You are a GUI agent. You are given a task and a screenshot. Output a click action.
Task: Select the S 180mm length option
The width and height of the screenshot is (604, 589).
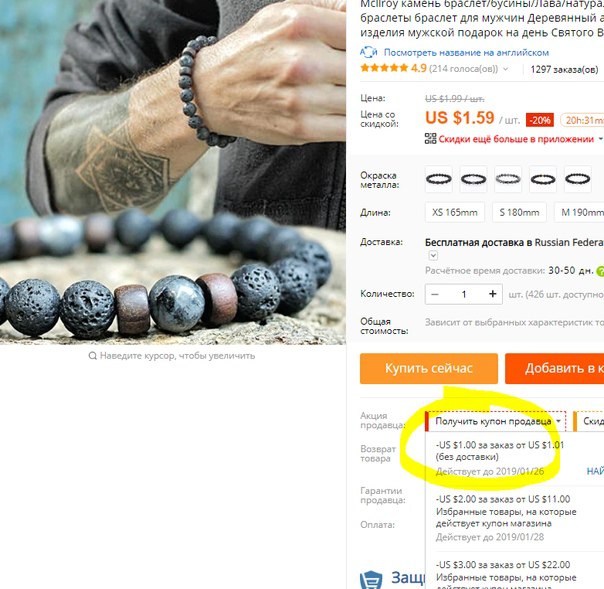coord(519,213)
